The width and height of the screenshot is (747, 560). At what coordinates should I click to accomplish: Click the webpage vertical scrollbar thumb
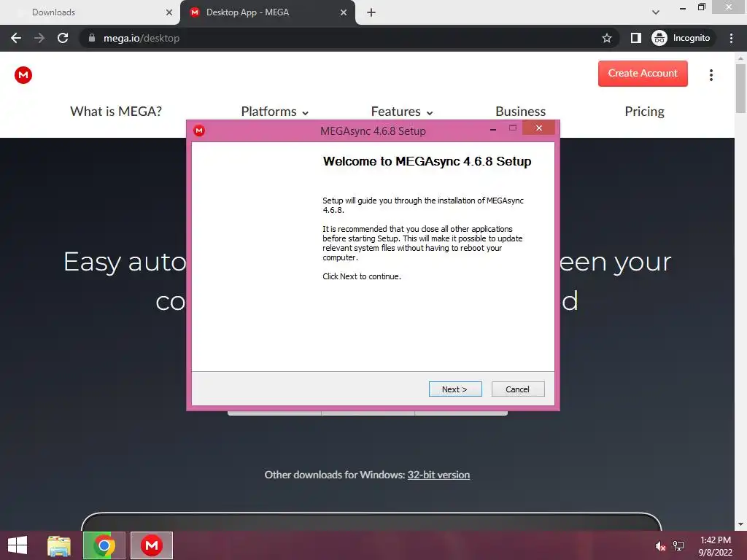pos(740,88)
